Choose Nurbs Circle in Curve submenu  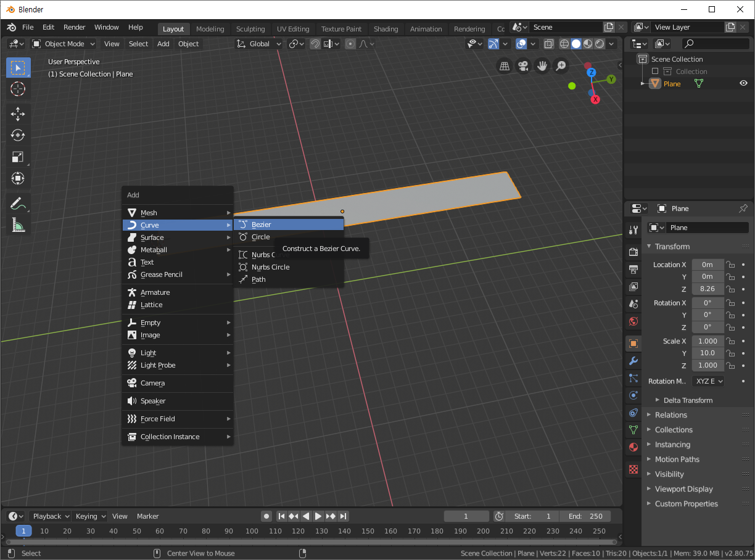pyautogui.click(x=289, y=267)
